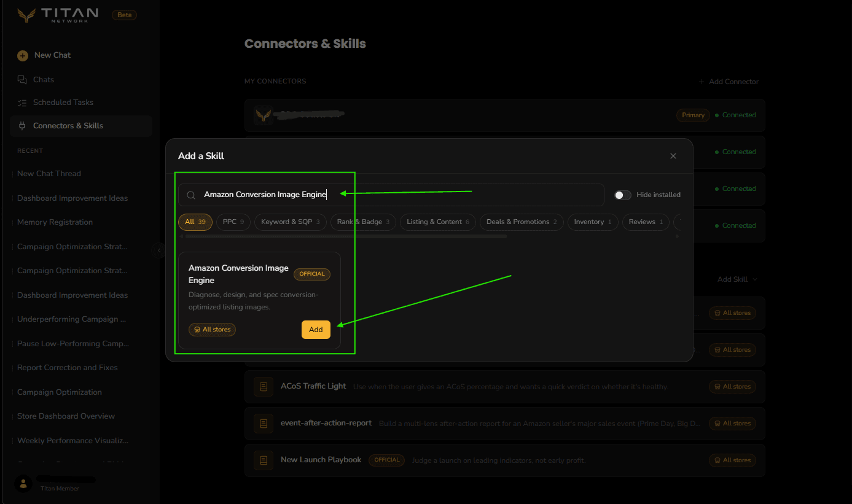This screenshot has height=504, width=852.
Task: Click ACoS Traffic Light skill icon
Action: coord(264,387)
